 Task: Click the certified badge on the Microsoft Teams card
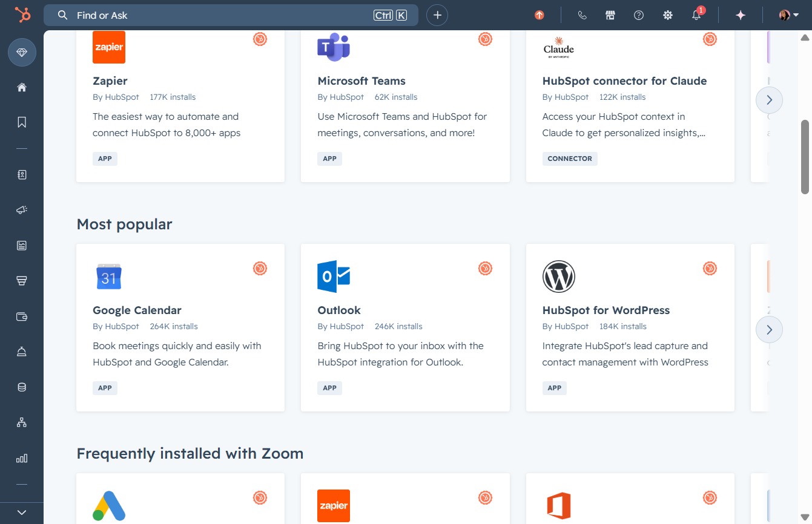coord(485,39)
